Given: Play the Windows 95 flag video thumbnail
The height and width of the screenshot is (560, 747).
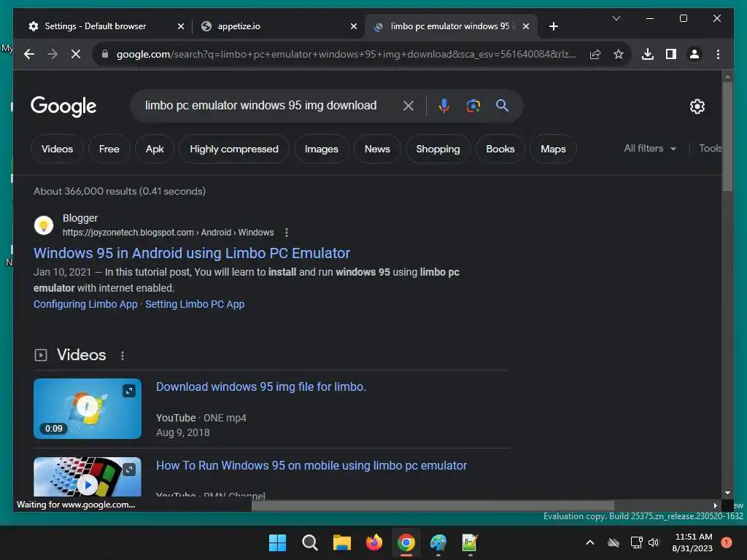Looking at the screenshot, I should [x=88, y=477].
